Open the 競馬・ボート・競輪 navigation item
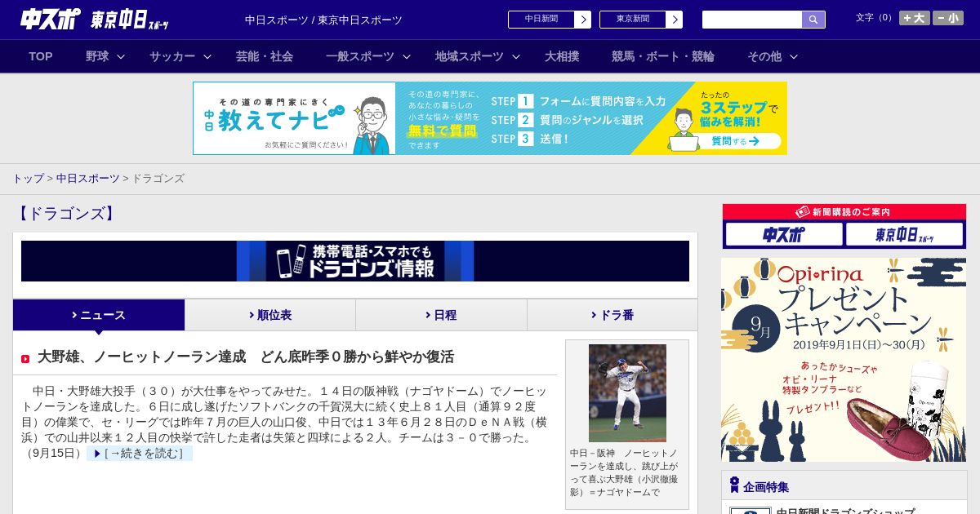Screen dimensions: 980x514 click(x=663, y=56)
